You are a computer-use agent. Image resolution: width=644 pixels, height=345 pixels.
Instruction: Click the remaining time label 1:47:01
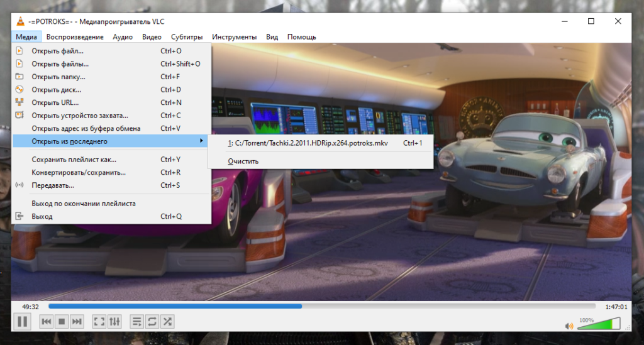616,307
